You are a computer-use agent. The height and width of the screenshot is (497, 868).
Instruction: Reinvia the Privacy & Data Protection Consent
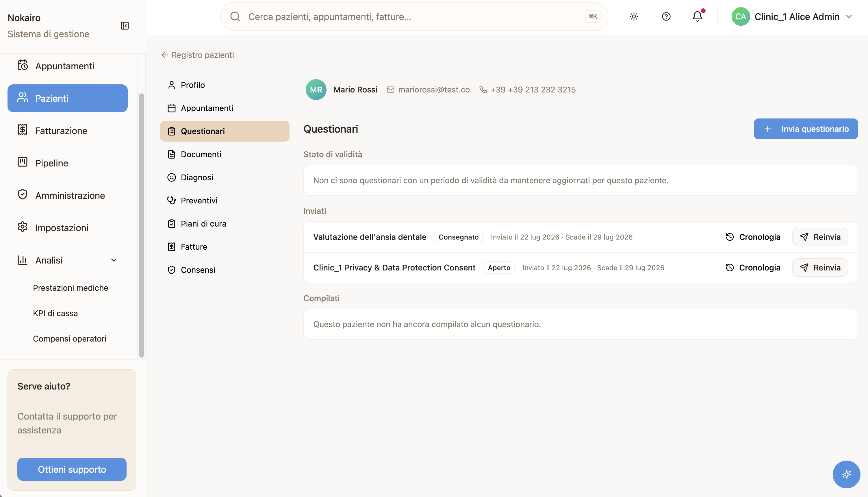pyautogui.click(x=820, y=268)
